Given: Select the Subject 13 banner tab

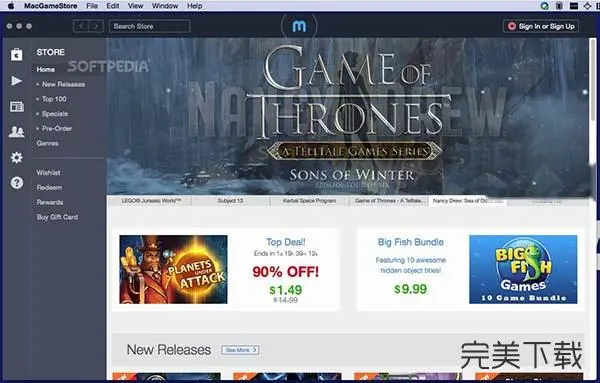Looking at the screenshot, I should pos(230,201).
